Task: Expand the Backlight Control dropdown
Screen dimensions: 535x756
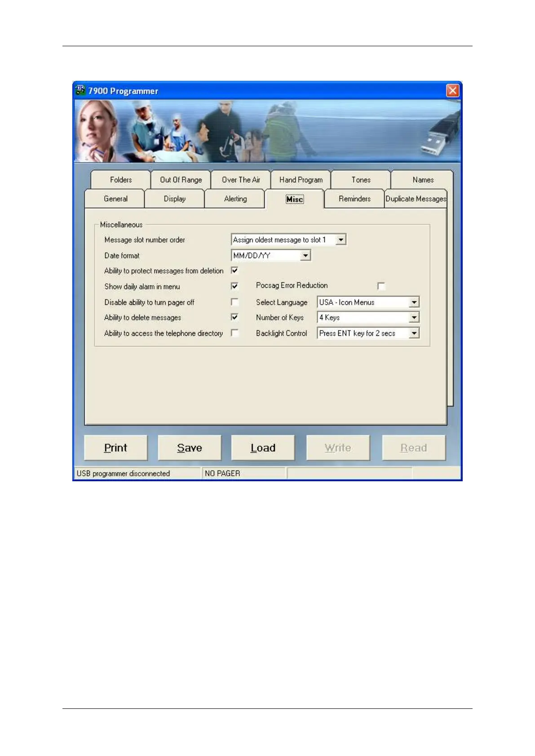Action: click(414, 333)
